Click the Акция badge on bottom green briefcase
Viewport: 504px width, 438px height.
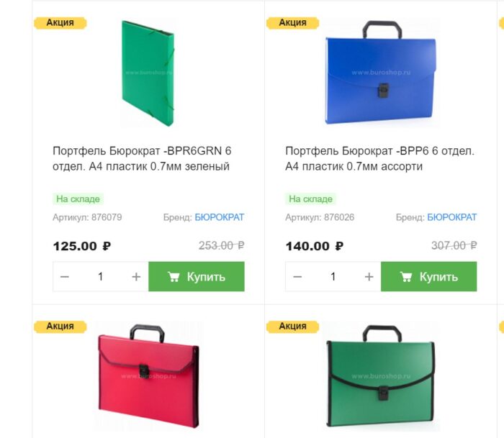292,327
